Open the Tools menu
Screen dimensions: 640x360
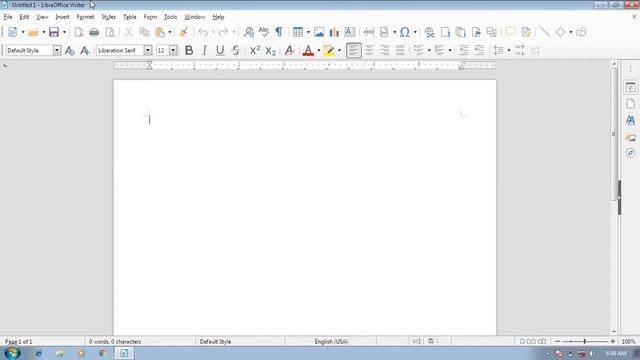[170, 17]
